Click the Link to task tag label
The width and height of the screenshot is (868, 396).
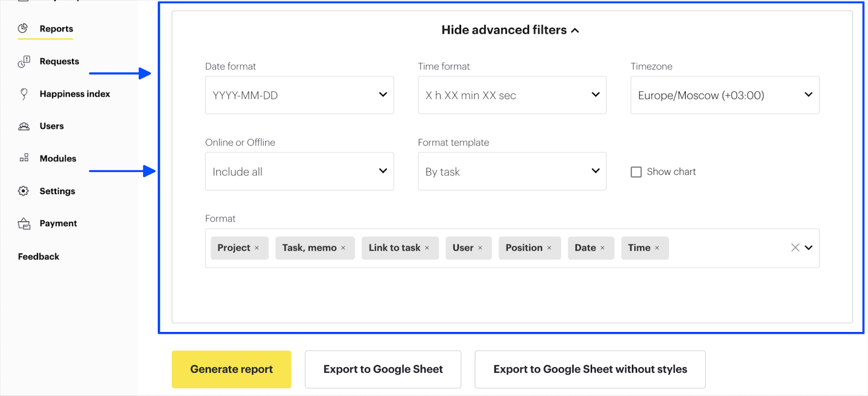click(394, 248)
